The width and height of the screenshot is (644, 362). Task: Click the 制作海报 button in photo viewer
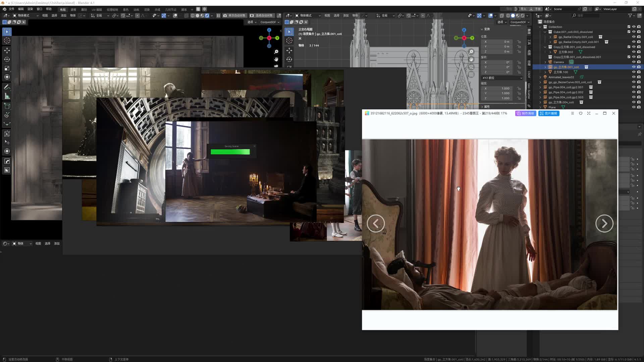point(525,113)
